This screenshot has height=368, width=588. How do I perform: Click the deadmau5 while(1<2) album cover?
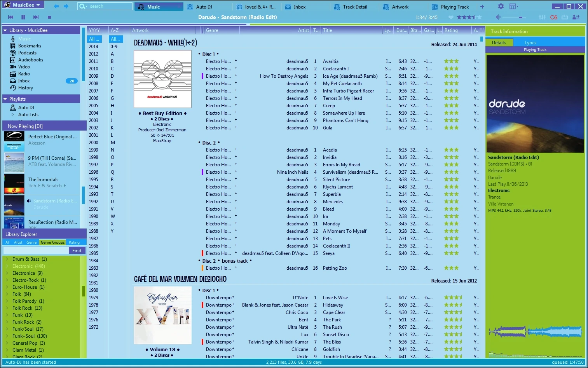point(162,79)
